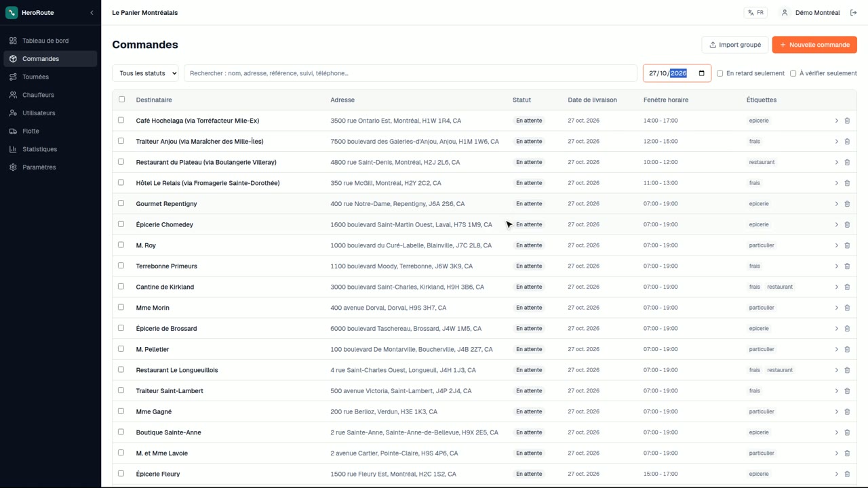Screen dimensions: 868x488
Task: Remove the Traiteur Saint-Lambert order
Action: click(x=847, y=391)
